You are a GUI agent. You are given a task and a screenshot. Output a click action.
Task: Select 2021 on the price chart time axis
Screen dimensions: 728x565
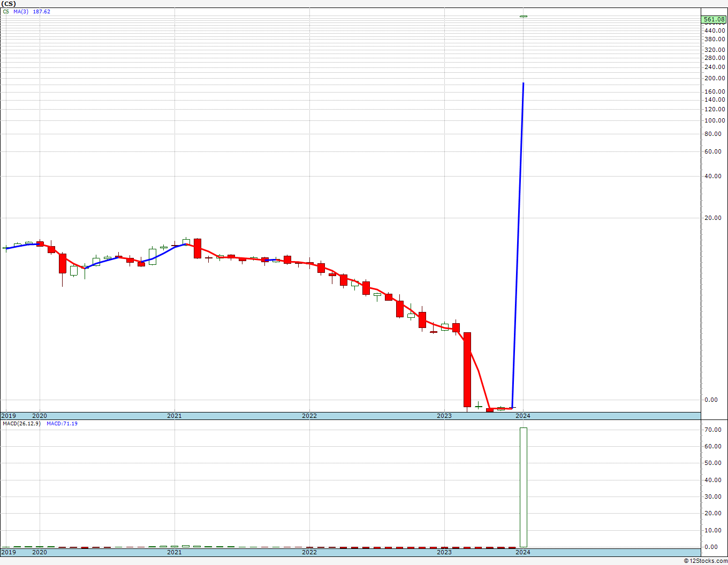click(174, 416)
